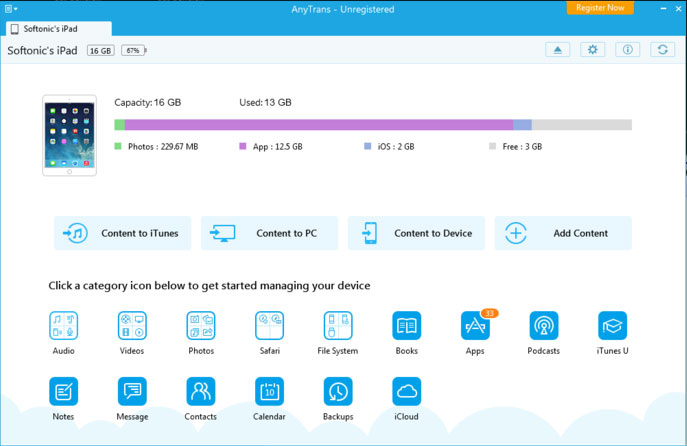Open the Notes category
The image size is (687, 446).
(64, 391)
